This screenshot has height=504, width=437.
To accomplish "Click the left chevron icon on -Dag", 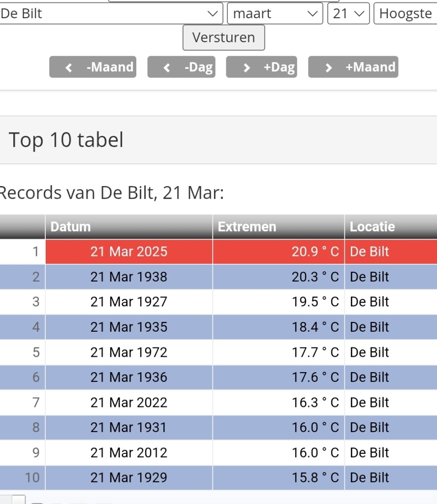I will (x=166, y=67).
